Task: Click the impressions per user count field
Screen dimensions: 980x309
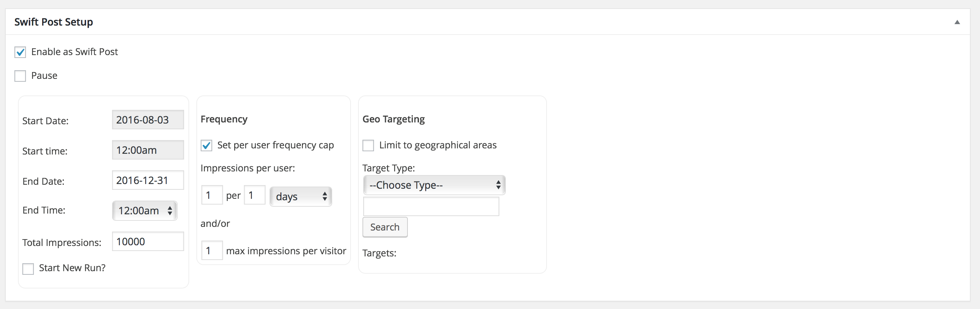Action: pos(211,195)
